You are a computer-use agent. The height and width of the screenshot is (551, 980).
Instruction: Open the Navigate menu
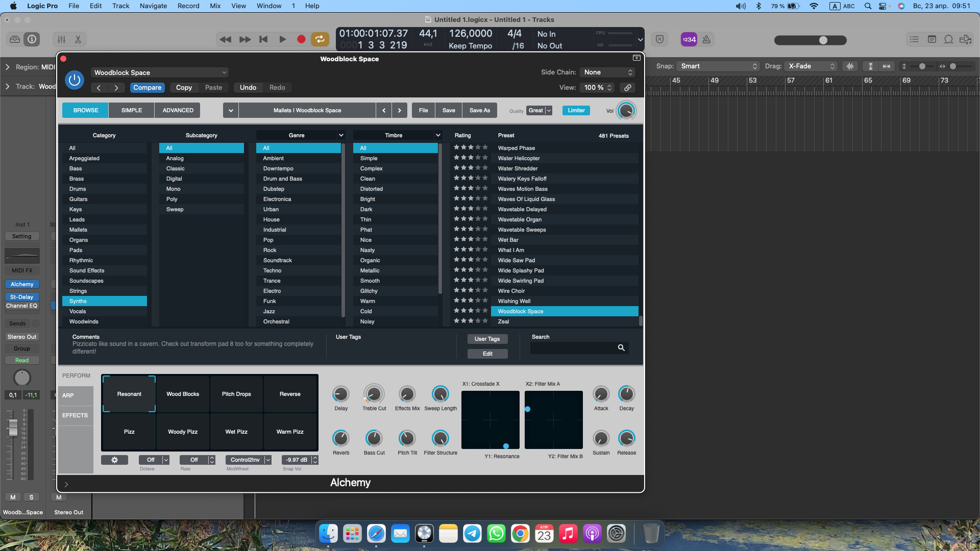[x=153, y=6]
